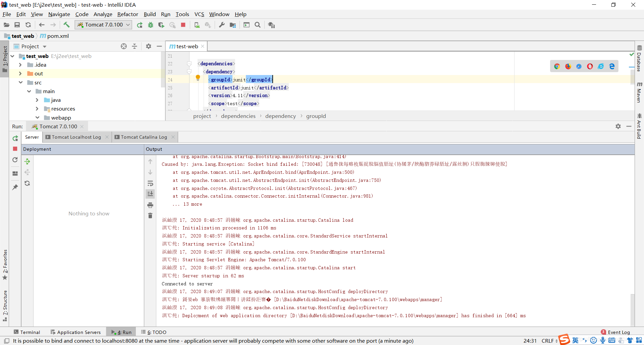
Task: Switch to the Tomcat Catalina Log tab
Action: pos(144,137)
